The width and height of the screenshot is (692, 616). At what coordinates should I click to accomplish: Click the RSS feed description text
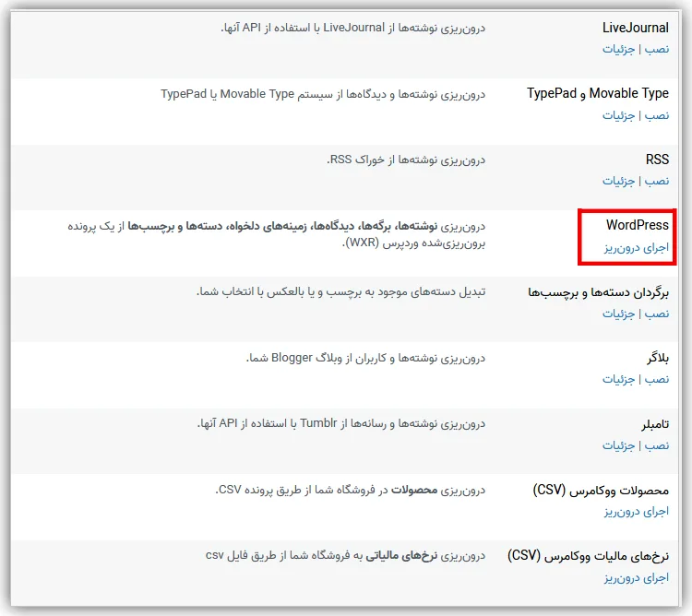point(406,160)
